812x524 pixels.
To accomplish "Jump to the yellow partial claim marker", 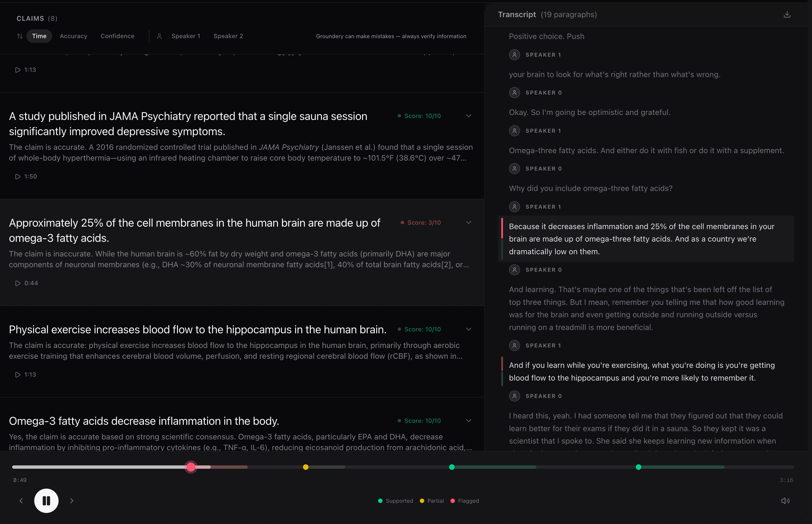I will pos(306,467).
